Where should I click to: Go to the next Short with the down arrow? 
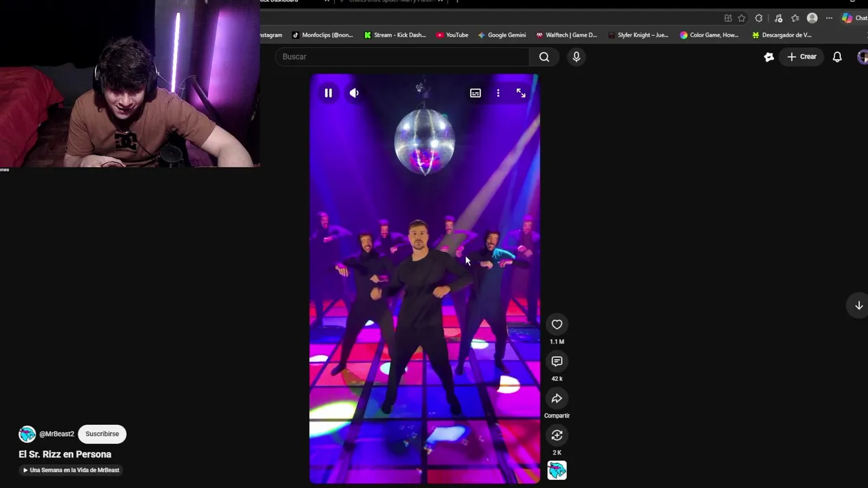click(x=859, y=306)
